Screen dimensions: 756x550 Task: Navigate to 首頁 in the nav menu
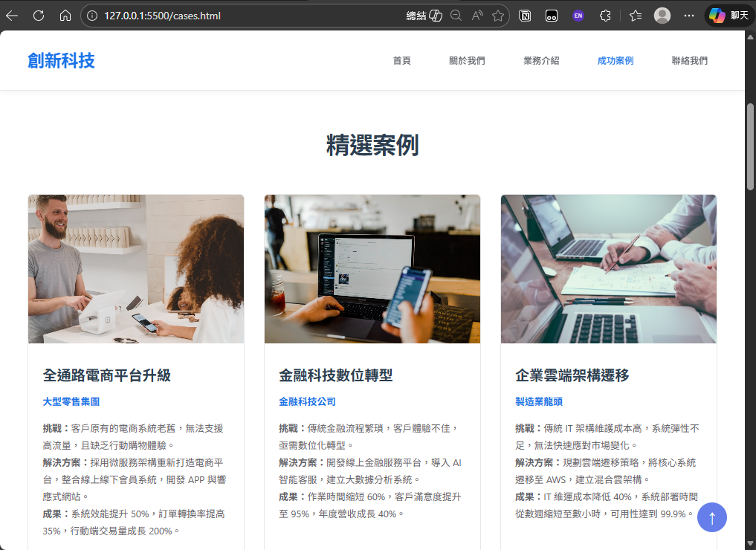click(401, 61)
